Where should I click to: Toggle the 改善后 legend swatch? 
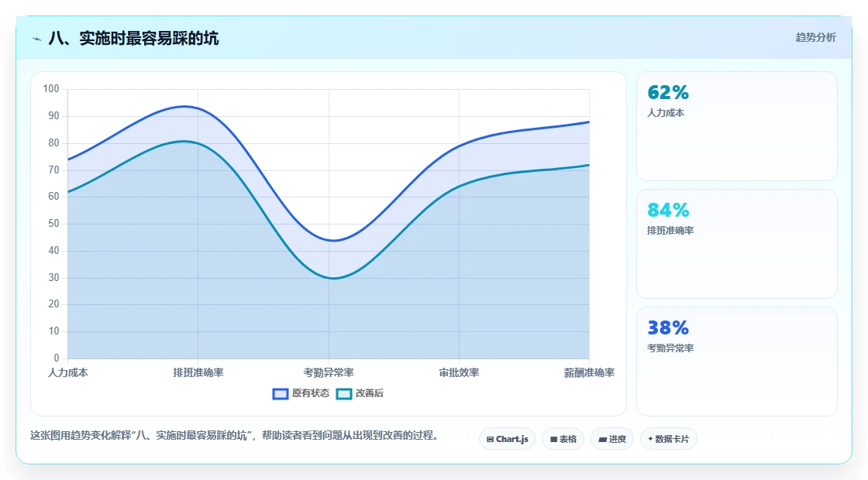tap(344, 394)
